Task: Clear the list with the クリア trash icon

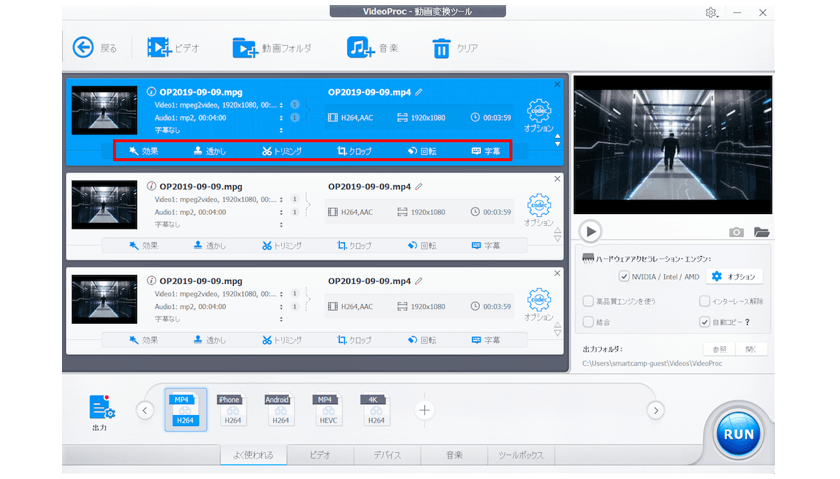Action: coord(441,47)
